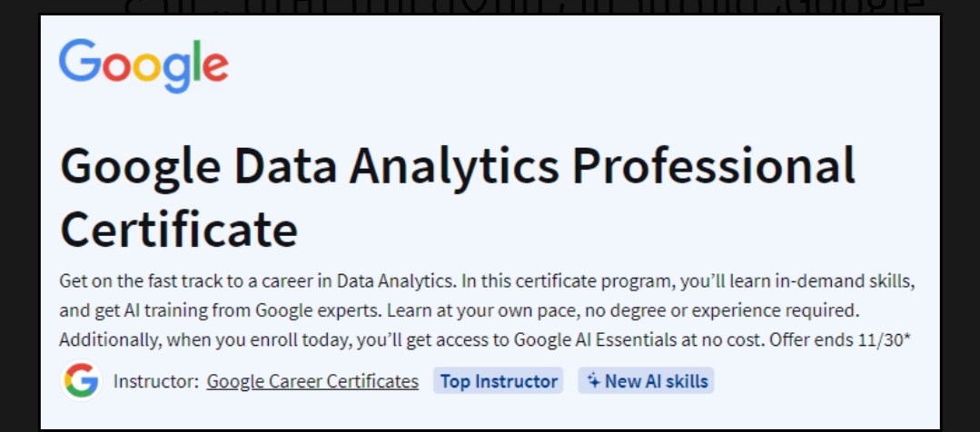The image size is (980, 432).
Task: Click the dark margin left of the card
Action: pyautogui.click(x=19, y=219)
